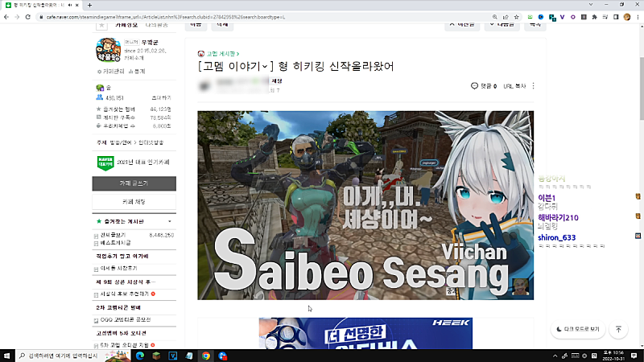The height and width of the screenshot is (362, 644).
Task: Open the purple V browser extension
Action: pyautogui.click(x=562, y=17)
